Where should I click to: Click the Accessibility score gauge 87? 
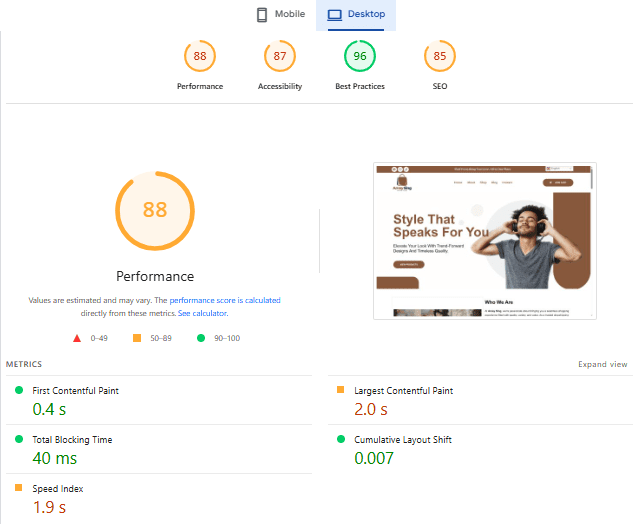pos(280,56)
